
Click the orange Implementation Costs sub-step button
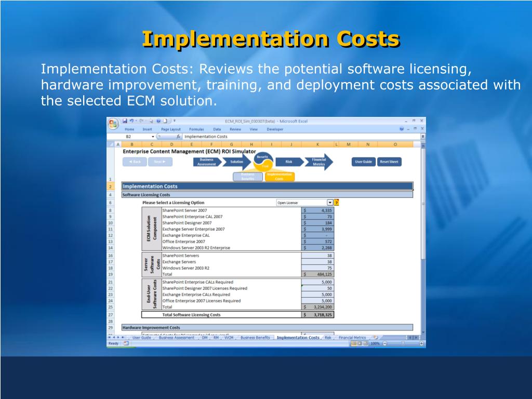point(279,177)
